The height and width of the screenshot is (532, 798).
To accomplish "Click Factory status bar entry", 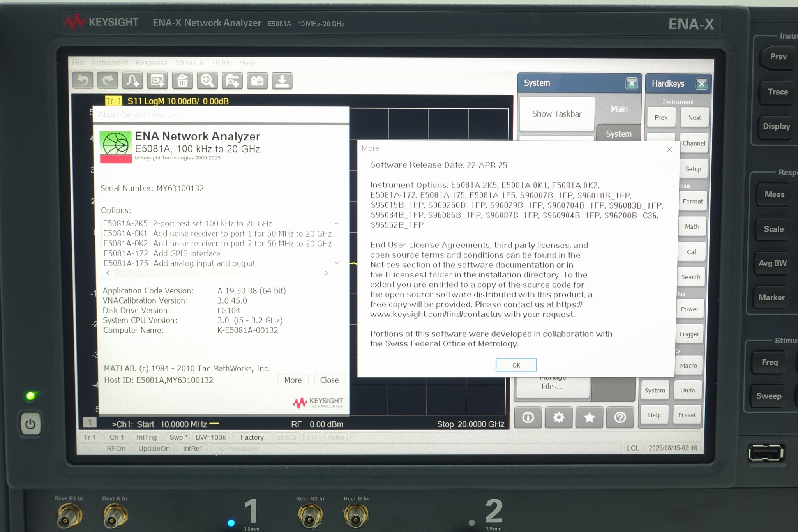I will [252, 437].
